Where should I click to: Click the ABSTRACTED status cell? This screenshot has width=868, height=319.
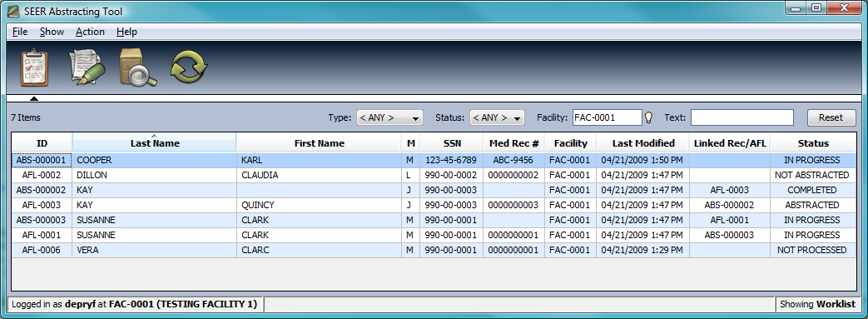[813, 205]
